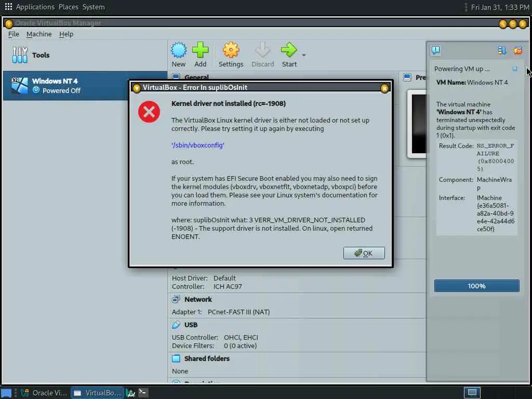532x399 pixels.
Task: Switch to Oracle Vi... taskbar window
Action: click(x=44, y=393)
